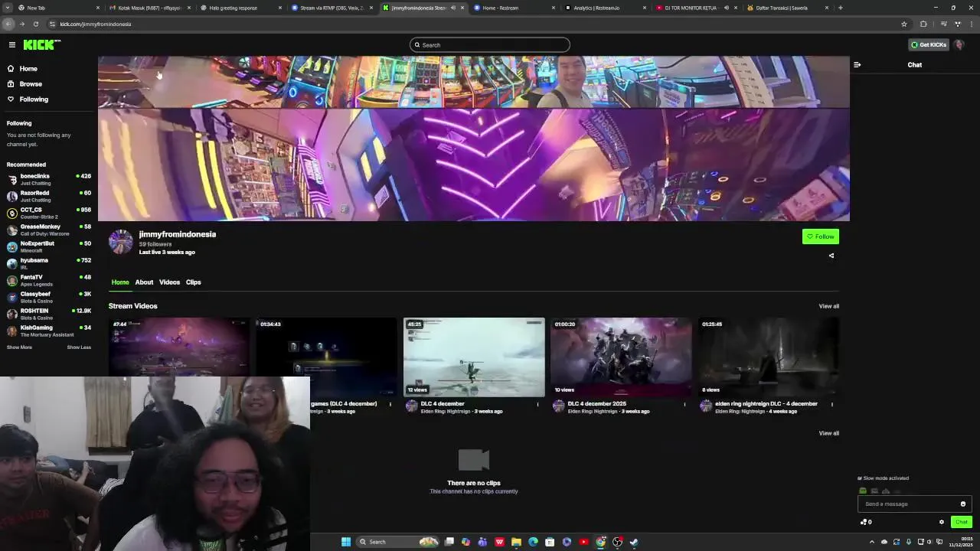Collapse the chat panel with the arrow icon
The image size is (980, 551).
coord(857,65)
